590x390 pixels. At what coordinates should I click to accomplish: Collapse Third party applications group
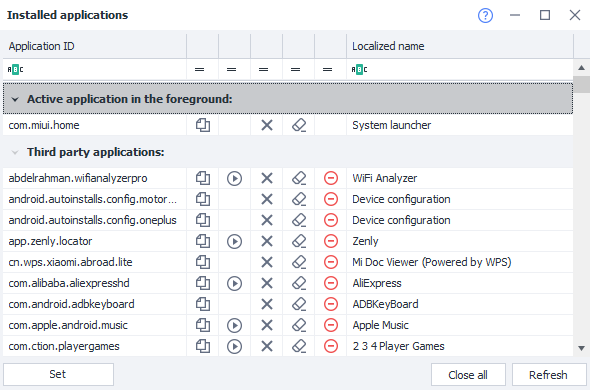(15, 152)
